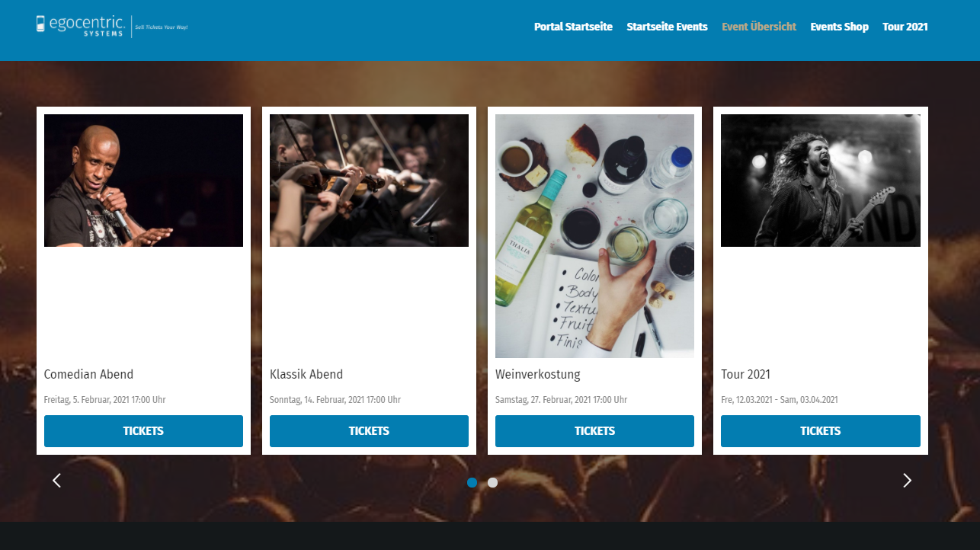Screen dimensions: 980x550
Task: Open Events Shop menu item
Action: click(839, 27)
